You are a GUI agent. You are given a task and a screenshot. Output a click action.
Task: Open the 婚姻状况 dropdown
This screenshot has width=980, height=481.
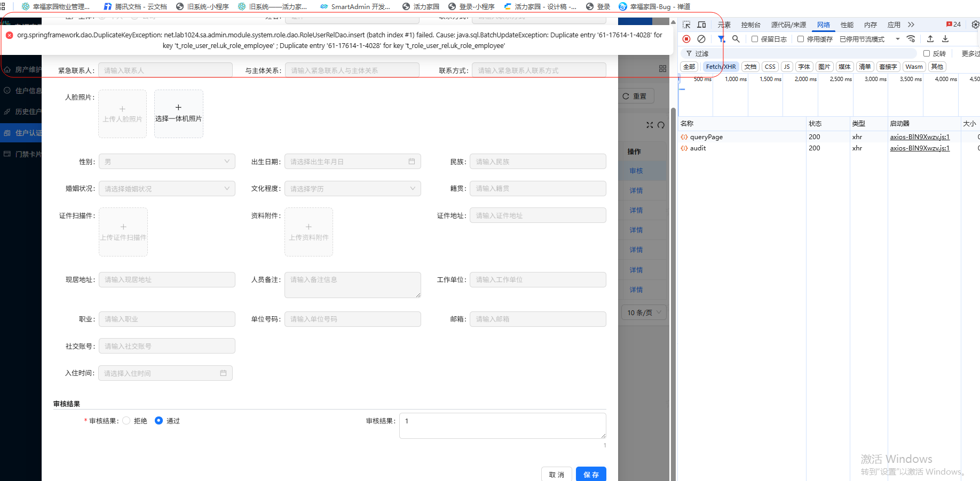167,189
